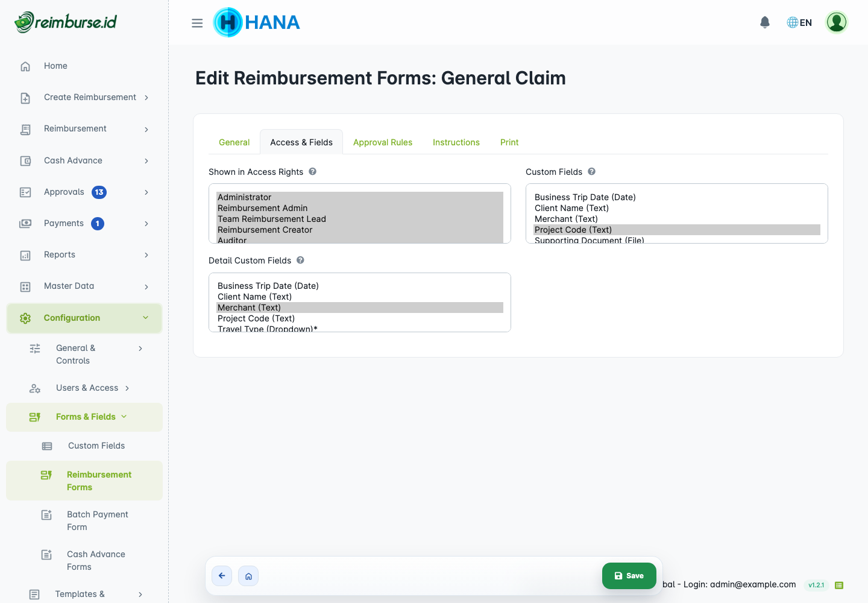Open the Print tab
The height and width of the screenshot is (603, 868).
tap(509, 142)
